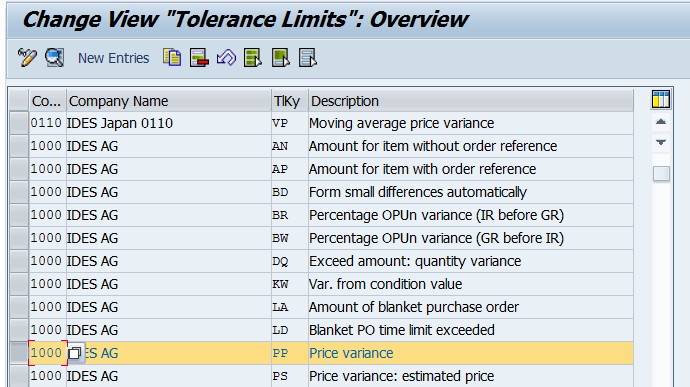Click 'Var. from condition value' description
Image resolution: width=690 pixels, height=387 pixels.
tap(385, 284)
